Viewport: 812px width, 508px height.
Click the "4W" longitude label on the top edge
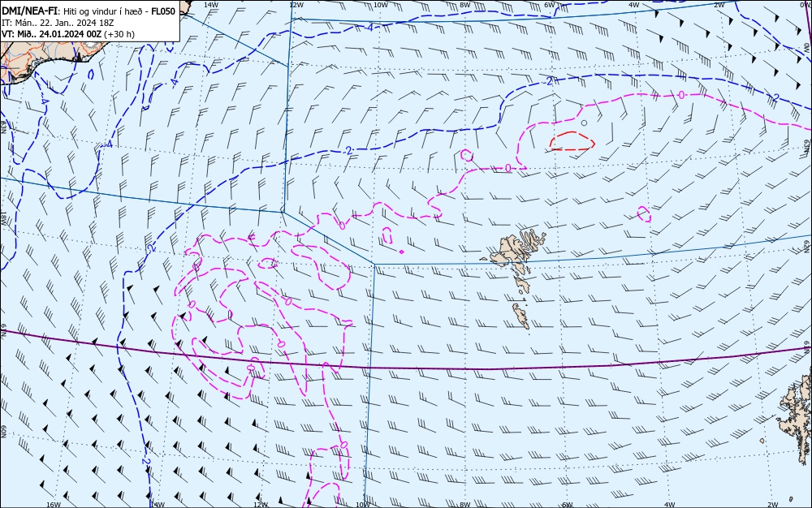coord(634,5)
